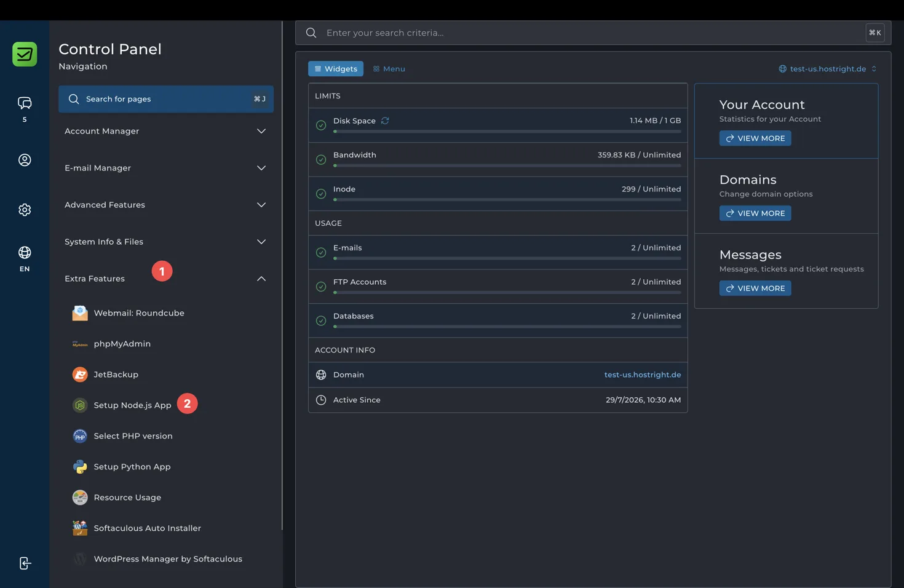Image resolution: width=904 pixels, height=588 pixels.
Task: Click the JetBackup orange icon
Action: [x=80, y=375]
